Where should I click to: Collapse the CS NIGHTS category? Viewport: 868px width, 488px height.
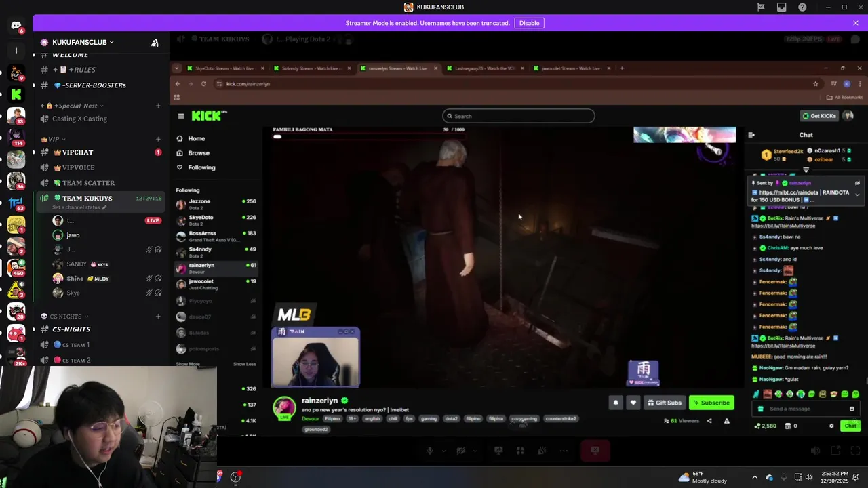click(x=65, y=317)
